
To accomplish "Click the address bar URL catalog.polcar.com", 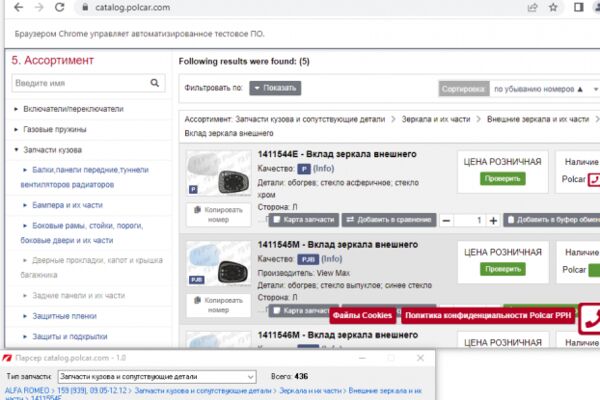I will click(x=132, y=7).
